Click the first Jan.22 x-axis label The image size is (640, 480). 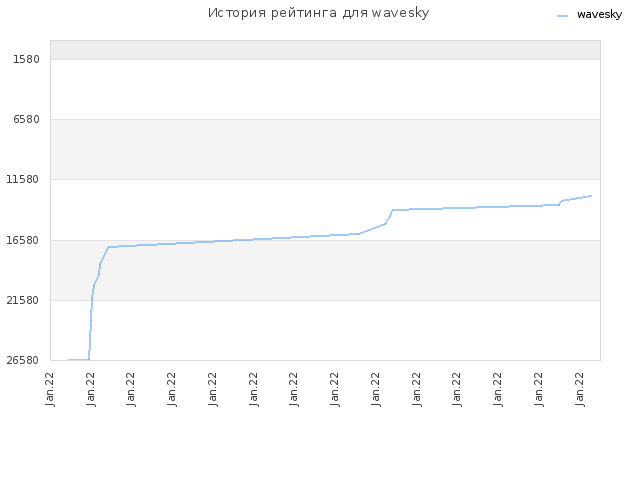click(x=50, y=389)
